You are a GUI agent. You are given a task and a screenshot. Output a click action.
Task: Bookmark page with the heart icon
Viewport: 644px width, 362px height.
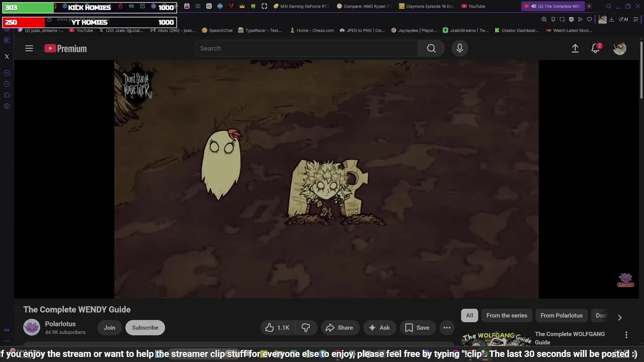click(x=589, y=19)
